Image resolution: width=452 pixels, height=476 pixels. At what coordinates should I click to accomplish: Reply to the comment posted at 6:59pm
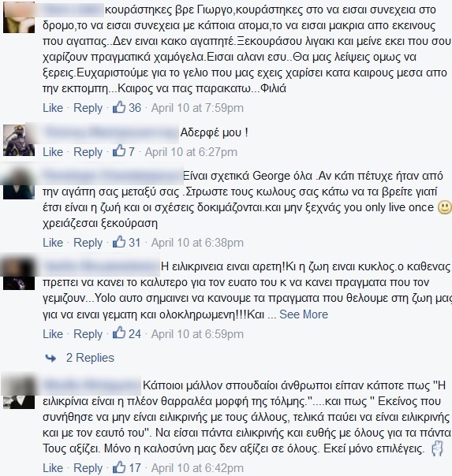[88, 334]
